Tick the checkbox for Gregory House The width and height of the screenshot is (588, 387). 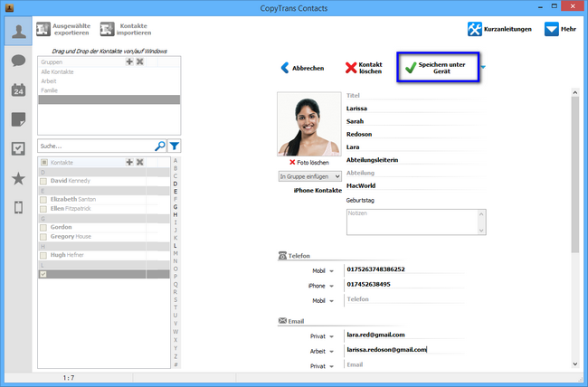[43, 236]
